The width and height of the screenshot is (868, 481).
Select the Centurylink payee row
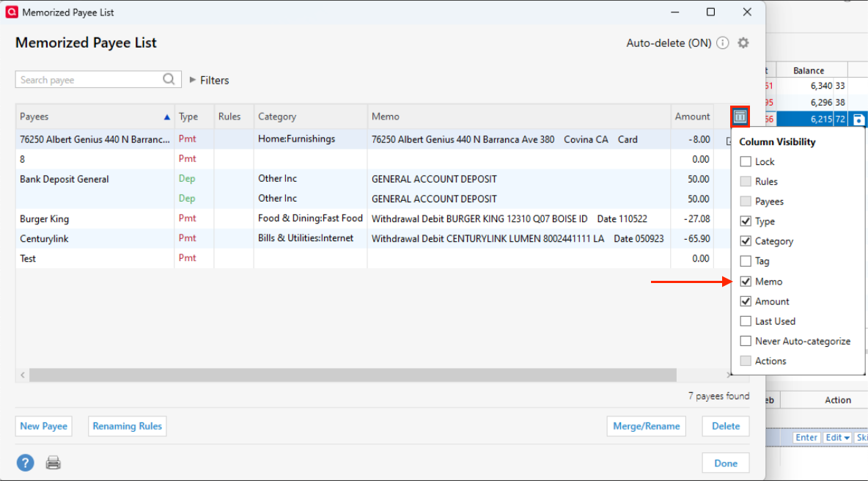[x=44, y=238]
